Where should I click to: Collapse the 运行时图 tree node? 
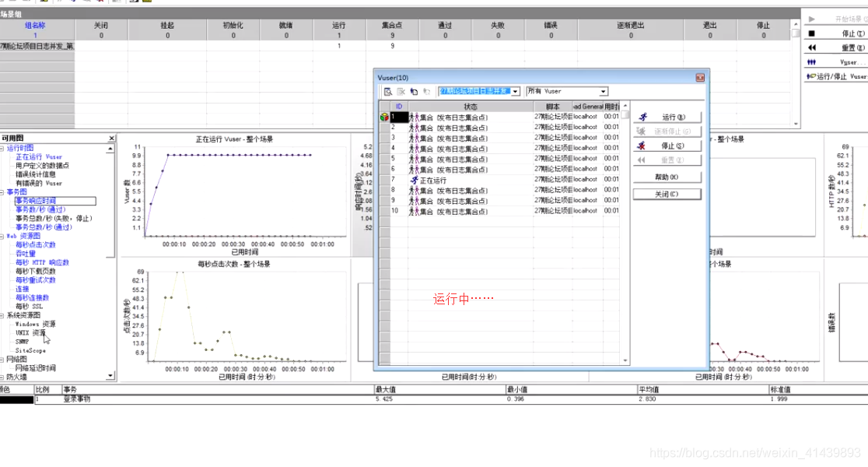(x=2, y=149)
